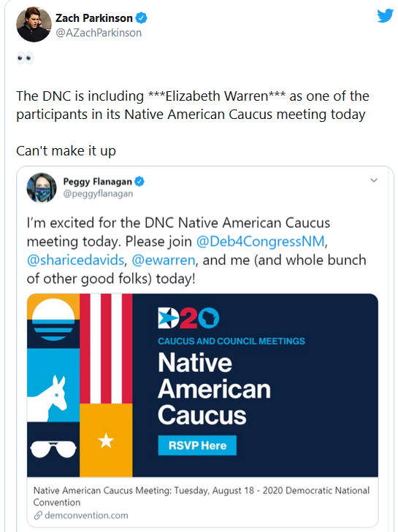Screen dimensions: 398x532
Task: Click the RSVP Here button
Action: (197, 445)
